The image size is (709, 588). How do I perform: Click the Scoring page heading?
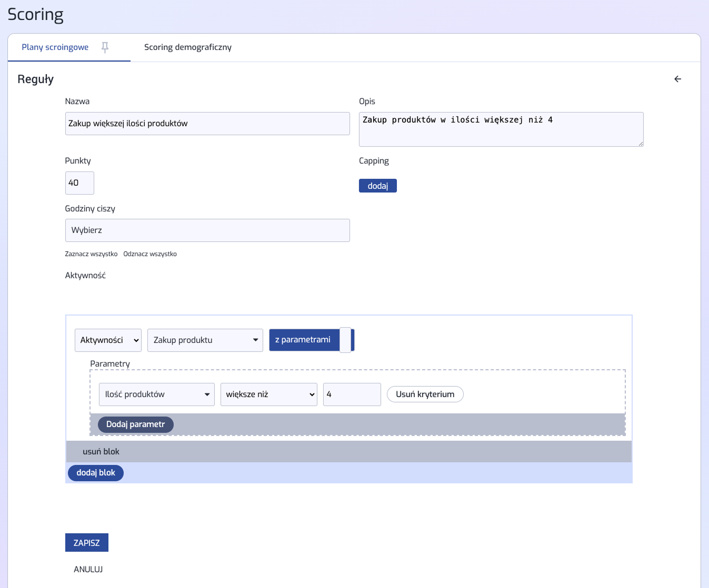(x=36, y=14)
